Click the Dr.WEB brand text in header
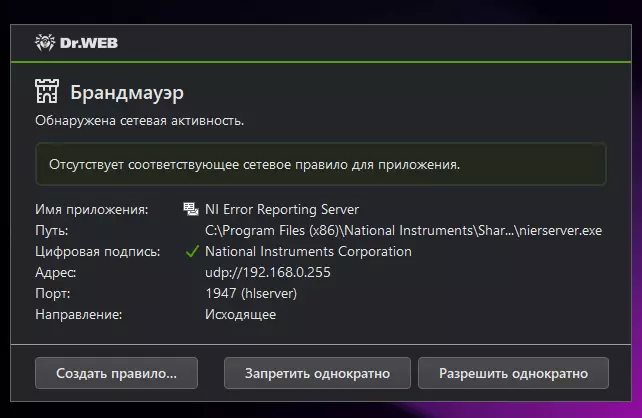The width and height of the screenshot is (642, 418). (x=89, y=43)
